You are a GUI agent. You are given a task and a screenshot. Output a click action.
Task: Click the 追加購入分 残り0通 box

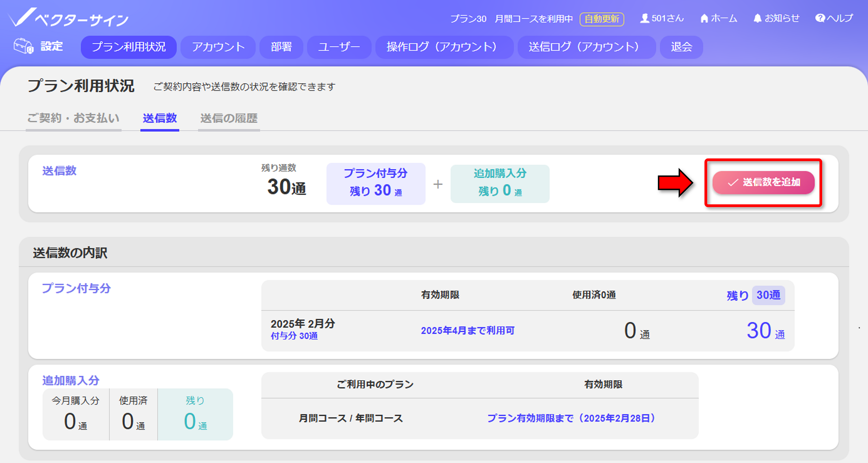tap(500, 184)
